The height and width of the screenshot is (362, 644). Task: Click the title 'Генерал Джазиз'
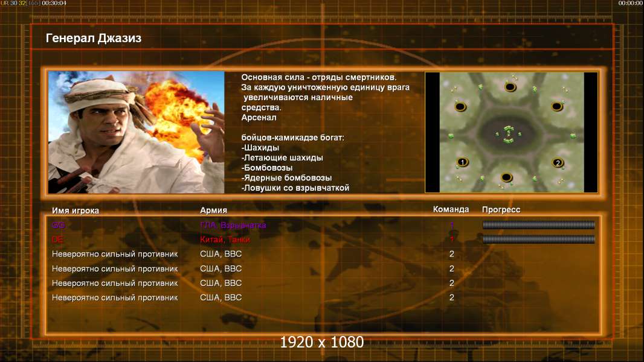(94, 38)
